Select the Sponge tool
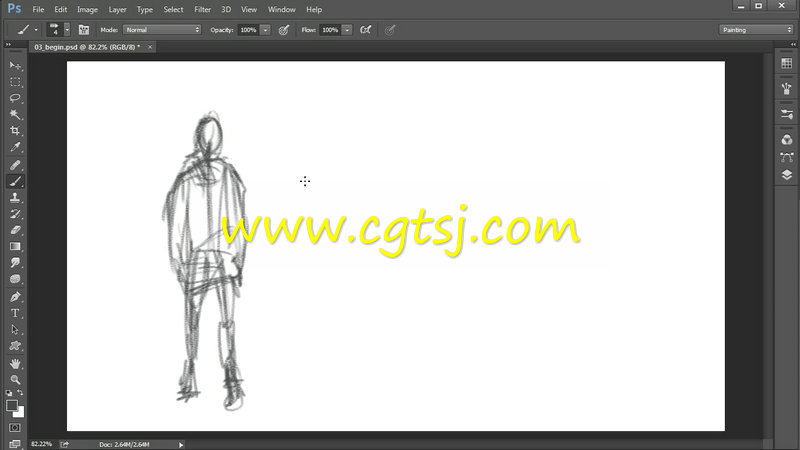Image resolution: width=800 pixels, height=450 pixels. (x=15, y=279)
